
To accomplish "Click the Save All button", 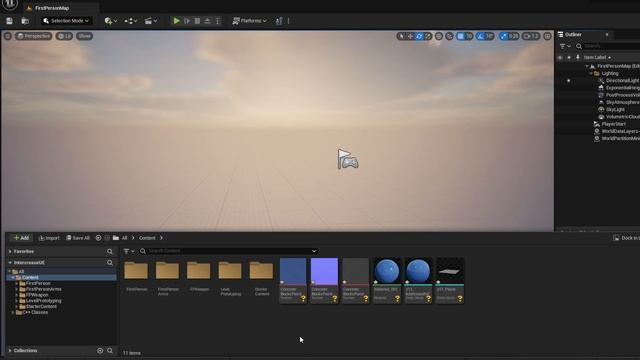I will click(x=78, y=238).
